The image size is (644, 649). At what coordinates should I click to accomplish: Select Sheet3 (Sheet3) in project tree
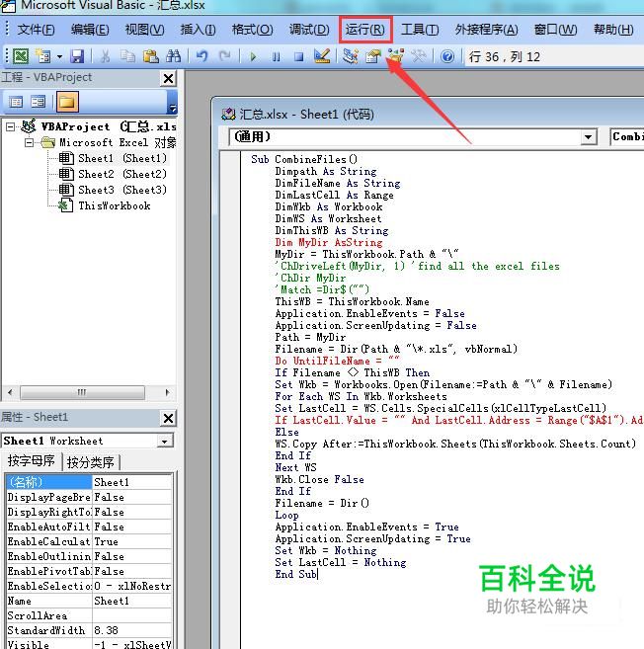(x=122, y=190)
